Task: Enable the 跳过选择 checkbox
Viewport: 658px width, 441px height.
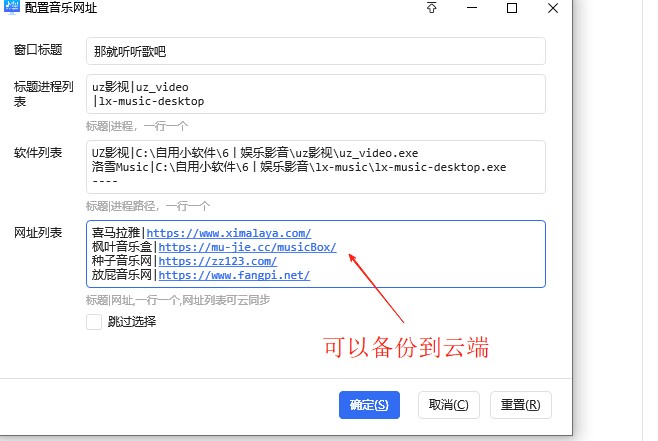Action: [94, 322]
